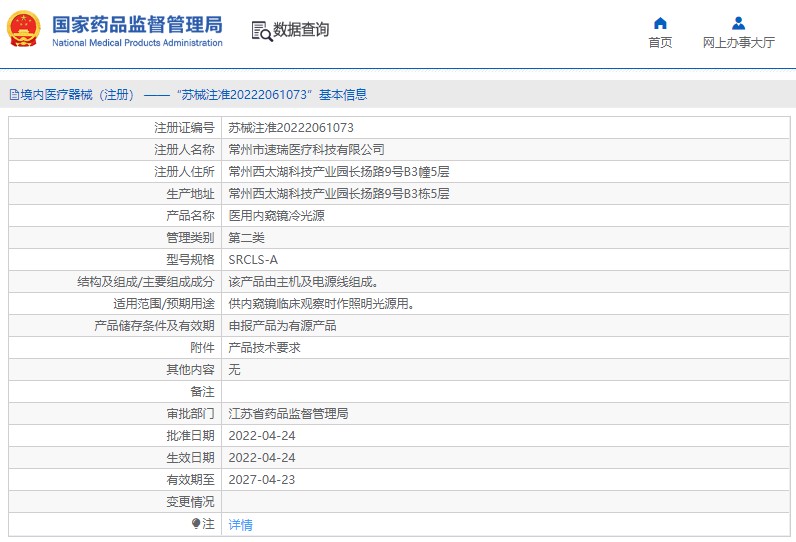Select the address ending B3幢5层
Image resolution: width=796 pixels, height=542 pixels.
[x=339, y=172]
